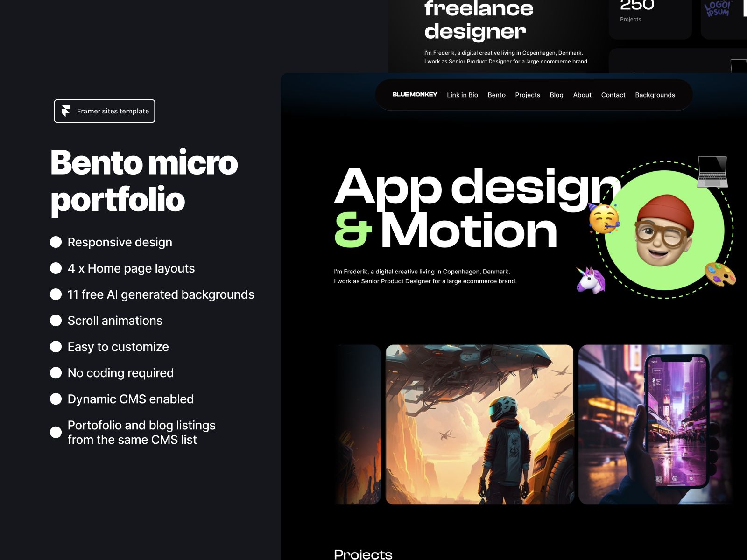Open the About page link
Image resolution: width=747 pixels, height=560 pixels.
(582, 95)
